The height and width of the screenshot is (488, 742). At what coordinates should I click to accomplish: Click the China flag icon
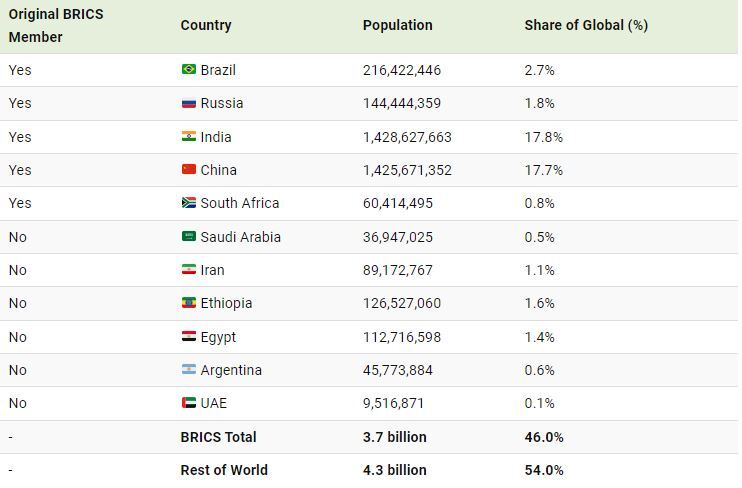click(189, 169)
